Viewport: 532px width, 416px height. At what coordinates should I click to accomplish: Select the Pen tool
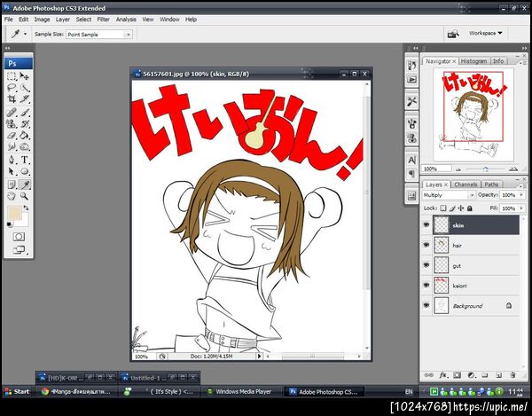pyautogui.click(x=12, y=160)
